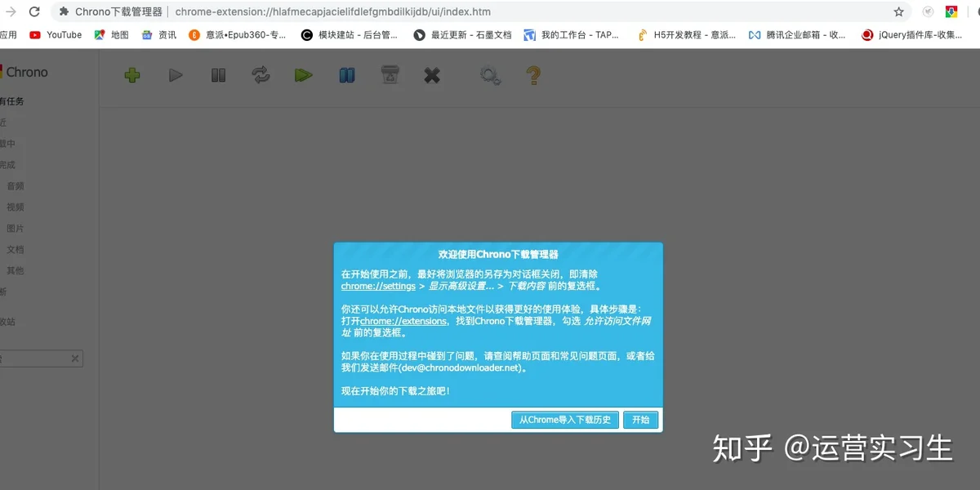Show completed (完成) tasks in sidebar
The image size is (980, 490).
[8, 165]
